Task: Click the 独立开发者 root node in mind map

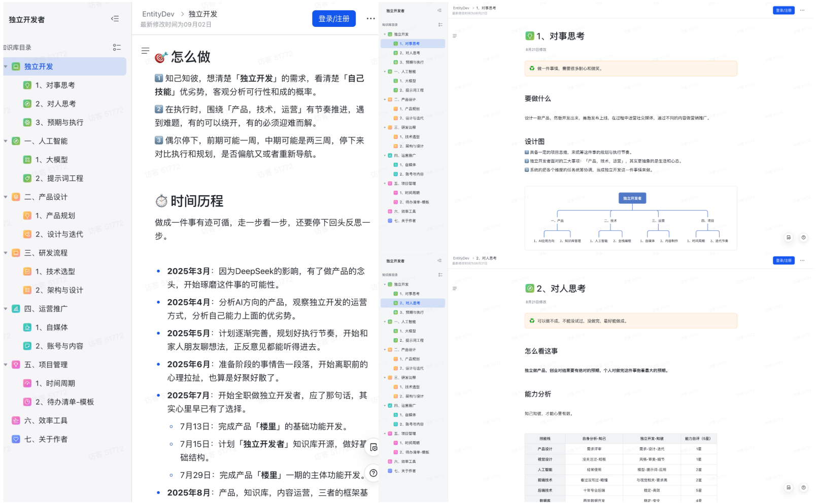Action: pos(632,198)
